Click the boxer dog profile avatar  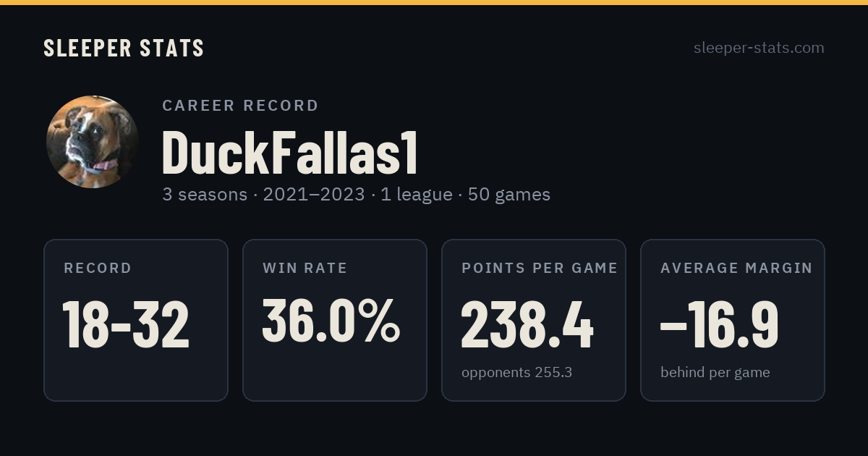(x=93, y=142)
